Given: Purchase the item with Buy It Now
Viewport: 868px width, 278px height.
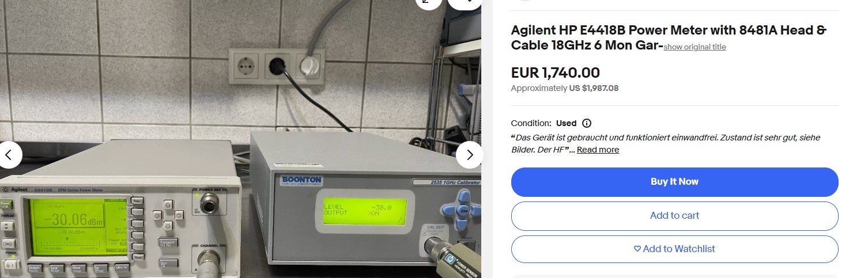Looking at the screenshot, I should click(674, 182).
